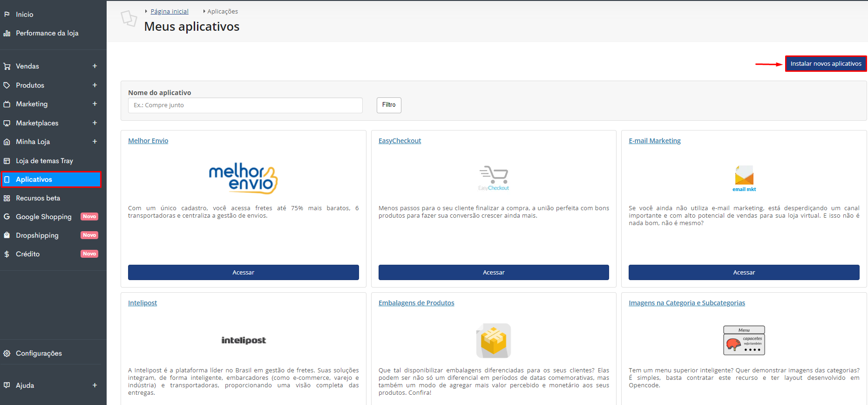Expand the Marketplaces submenu plus sign
Screen dimensions: 868x405
click(x=95, y=123)
